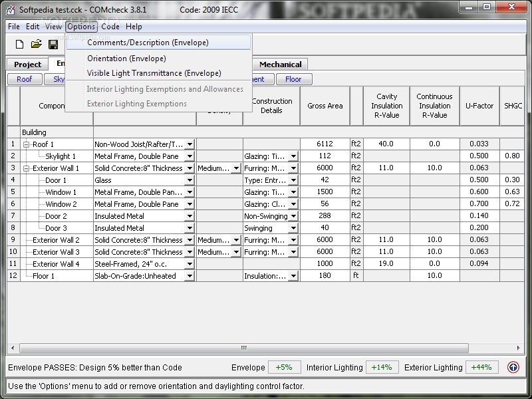Click the Gross Area column header
The width and height of the screenshot is (532, 399).
[x=325, y=106]
